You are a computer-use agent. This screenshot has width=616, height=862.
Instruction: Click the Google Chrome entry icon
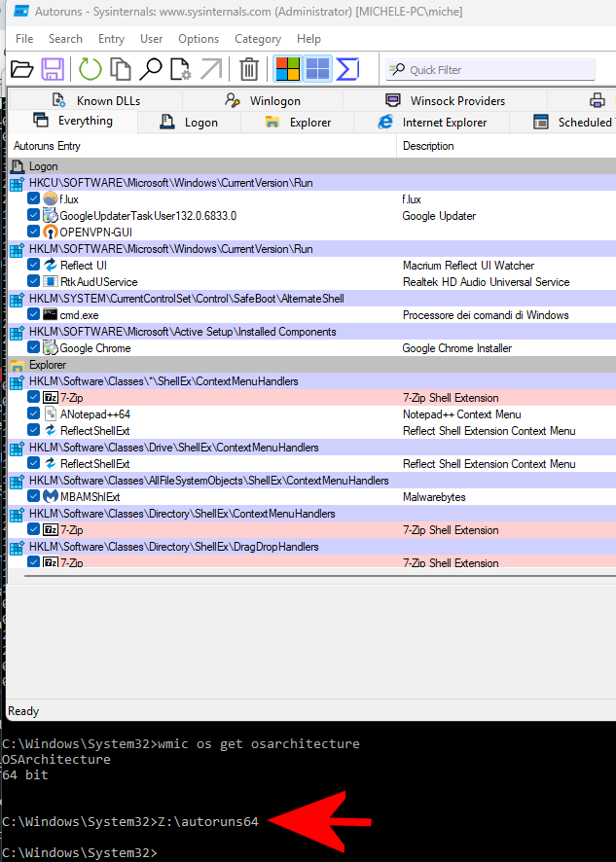pos(51,347)
